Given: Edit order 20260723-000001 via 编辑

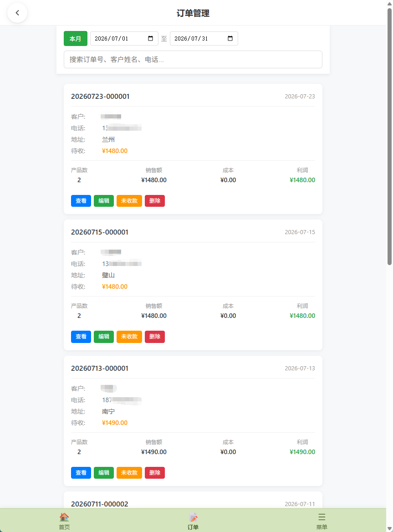Looking at the screenshot, I should click(x=104, y=201).
